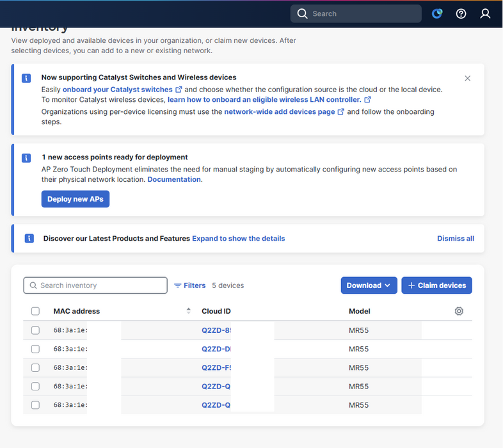Open the Documentation link
503x448 pixels.
(x=174, y=179)
